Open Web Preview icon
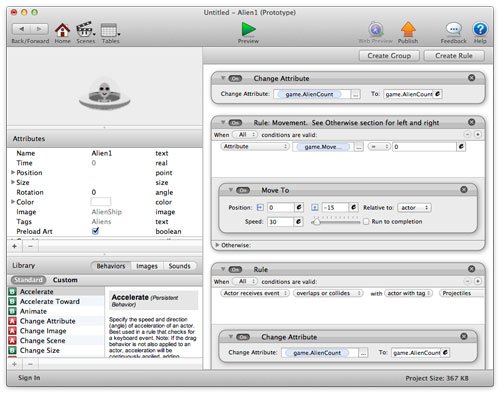 point(376,30)
